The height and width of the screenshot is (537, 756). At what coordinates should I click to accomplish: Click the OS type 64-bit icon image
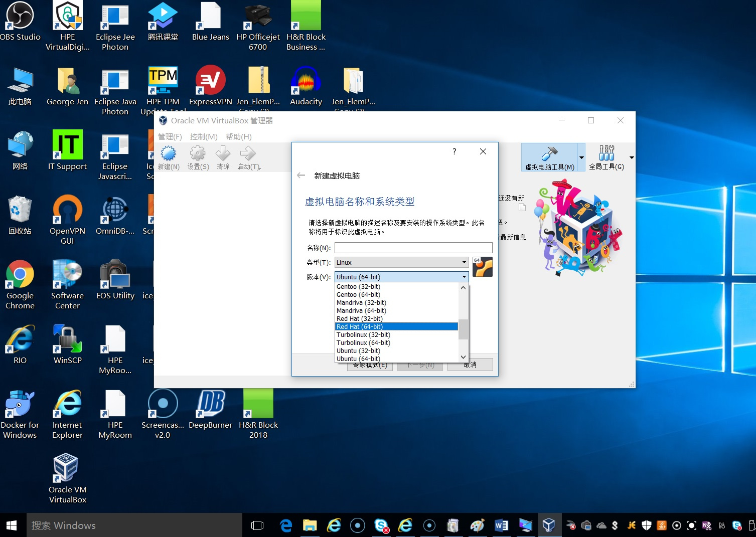point(483,267)
